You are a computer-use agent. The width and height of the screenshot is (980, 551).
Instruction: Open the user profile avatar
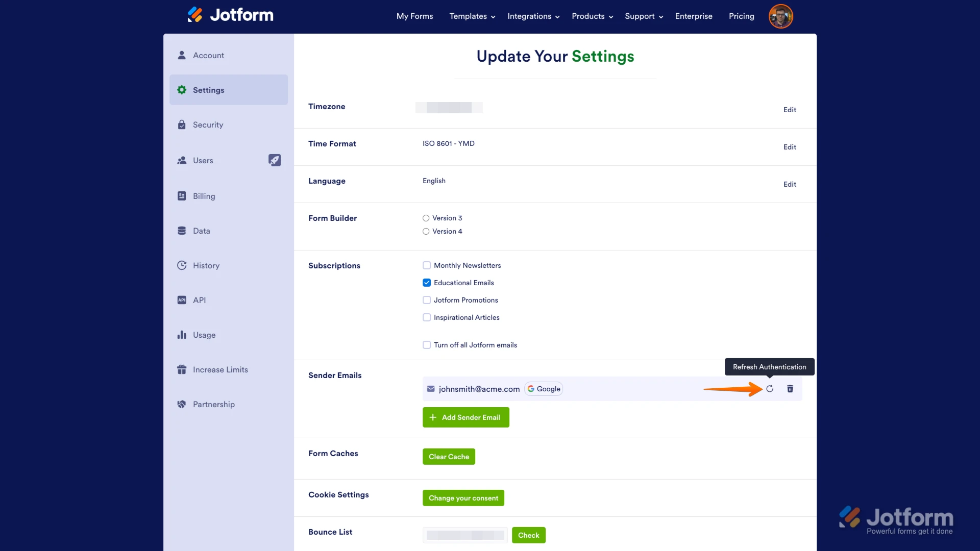pos(780,16)
